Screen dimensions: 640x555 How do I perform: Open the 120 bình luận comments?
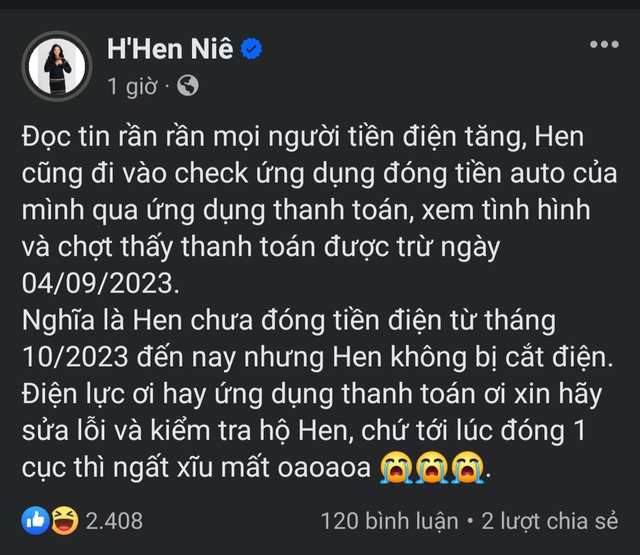[x=386, y=521]
